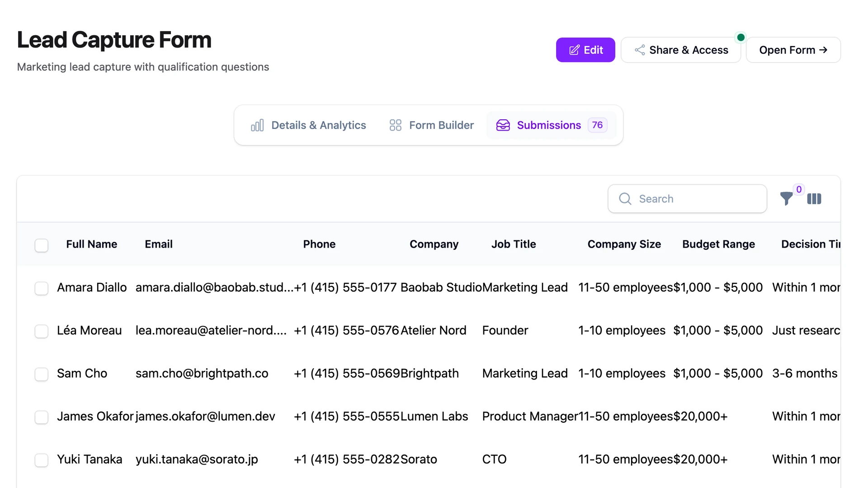
Task: Click the magnifier icon in search box
Action: coord(625,199)
